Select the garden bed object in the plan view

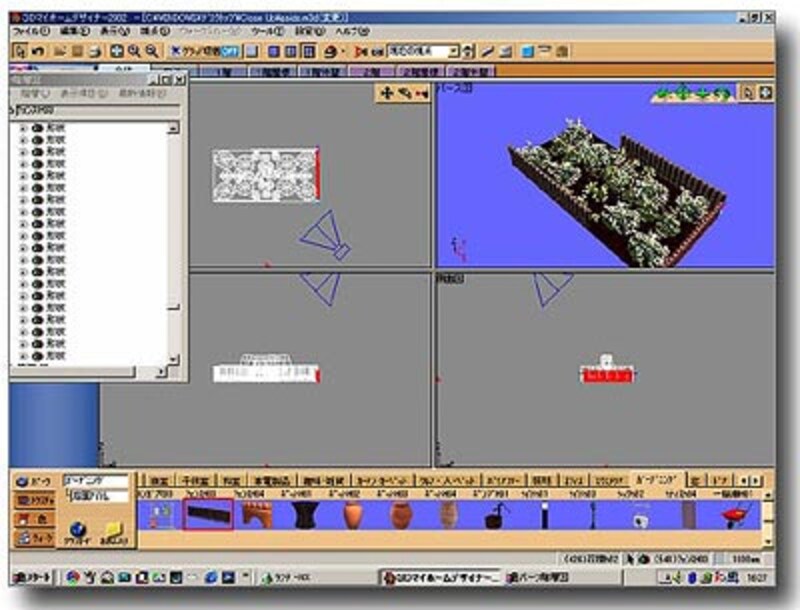(x=266, y=175)
